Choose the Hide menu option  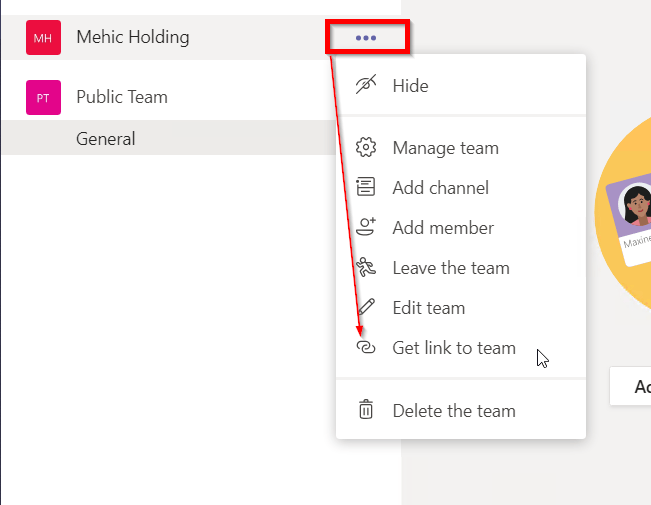point(410,86)
